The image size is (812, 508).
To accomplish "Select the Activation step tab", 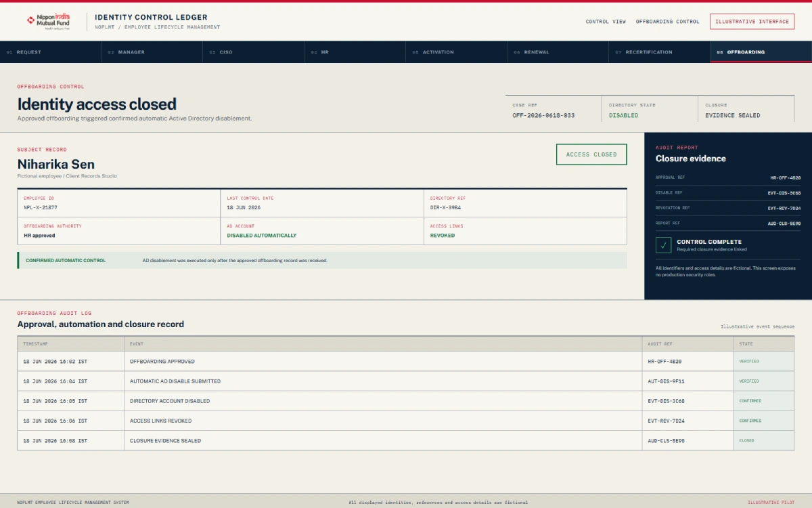I will 457,52.
